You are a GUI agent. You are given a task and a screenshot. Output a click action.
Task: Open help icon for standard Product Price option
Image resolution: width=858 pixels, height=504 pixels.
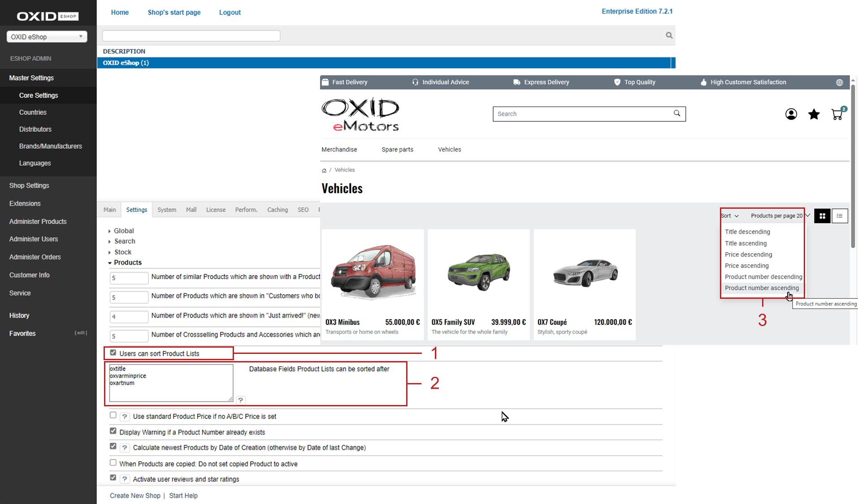click(125, 417)
